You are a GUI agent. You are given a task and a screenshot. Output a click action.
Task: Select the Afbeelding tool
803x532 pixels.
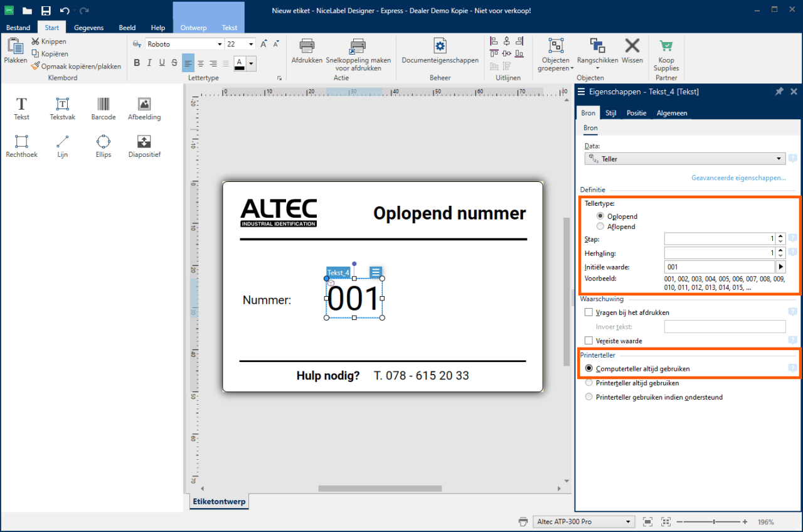click(144, 109)
